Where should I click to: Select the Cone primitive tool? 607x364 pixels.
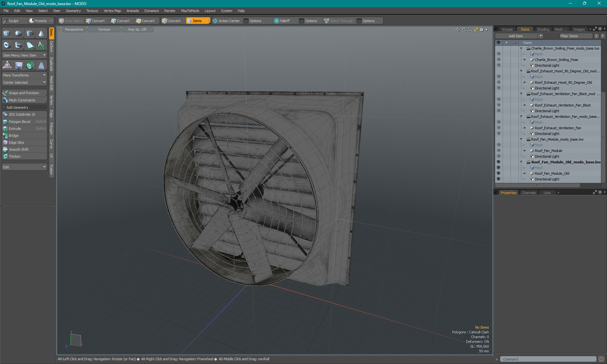pyautogui.click(x=41, y=33)
